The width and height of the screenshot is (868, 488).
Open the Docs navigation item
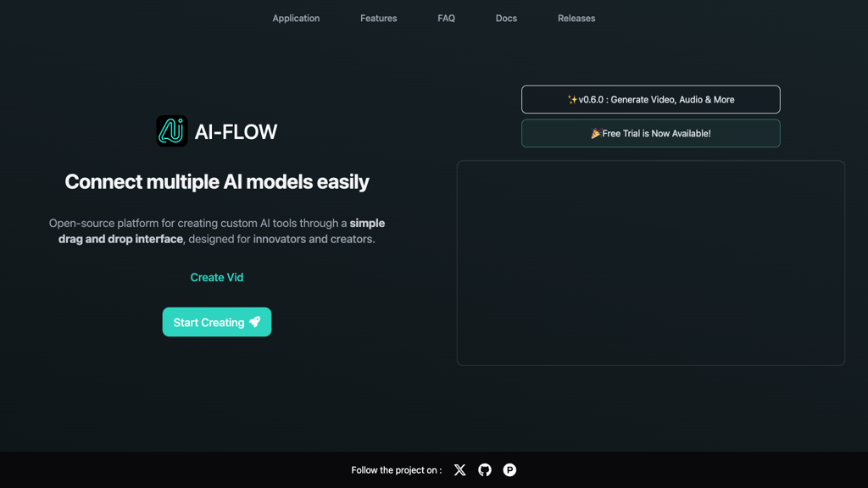point(506,18)
